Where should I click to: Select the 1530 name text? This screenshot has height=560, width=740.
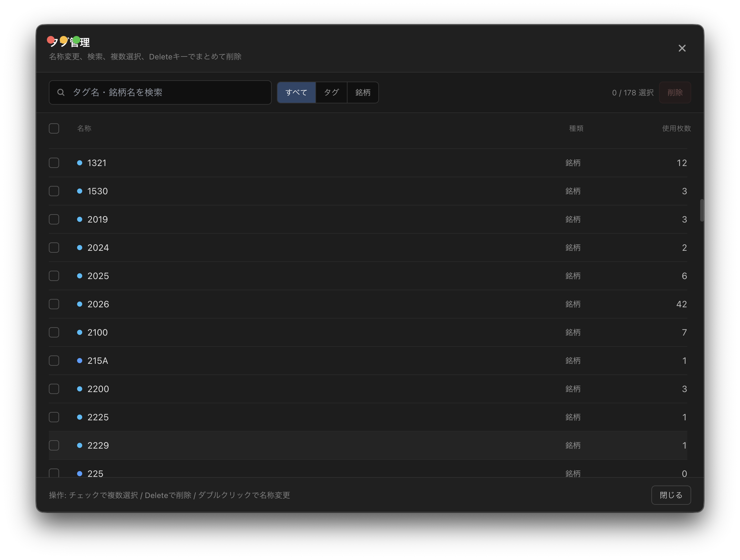(98, 191)
